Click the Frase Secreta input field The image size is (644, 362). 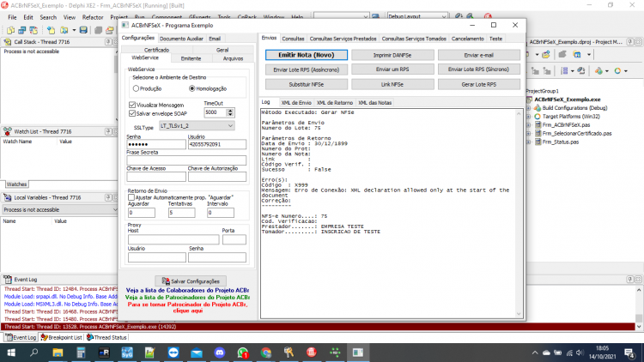click(x=186, y=160)
